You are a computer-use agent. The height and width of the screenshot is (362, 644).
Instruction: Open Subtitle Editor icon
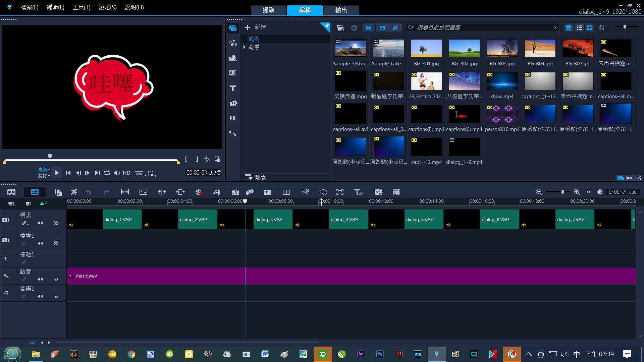point(268,192)
